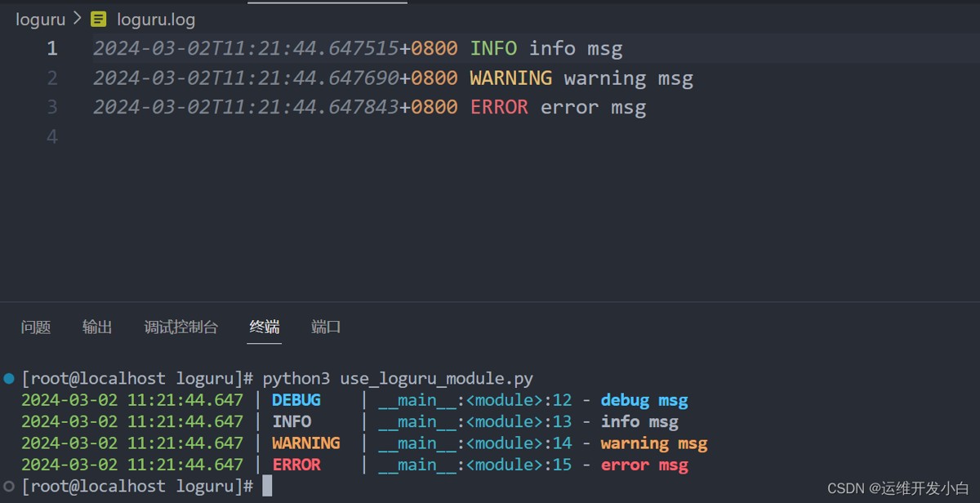The image size is (980, 503).
Task: Open the 端口 tab
Action: pos(326,327)
